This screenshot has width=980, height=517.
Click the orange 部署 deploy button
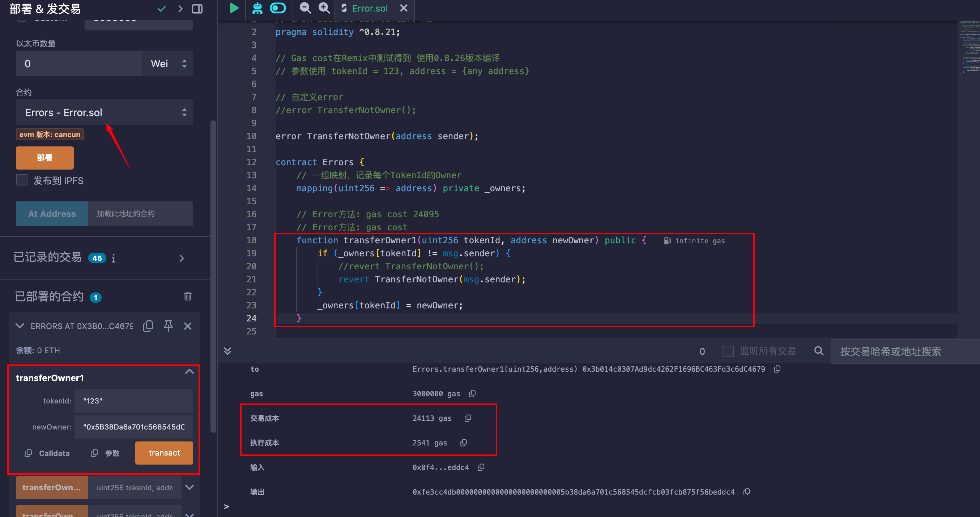44,158
